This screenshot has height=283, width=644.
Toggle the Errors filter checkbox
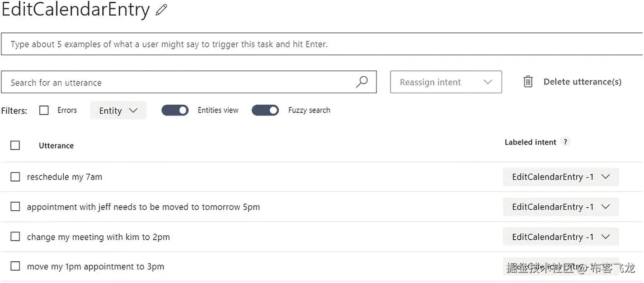44,110
